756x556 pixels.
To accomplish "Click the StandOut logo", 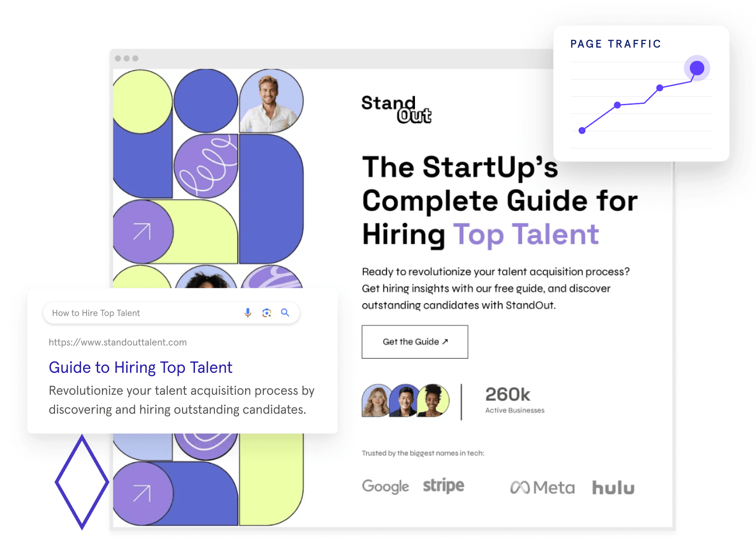I will [x=396, y=109].
